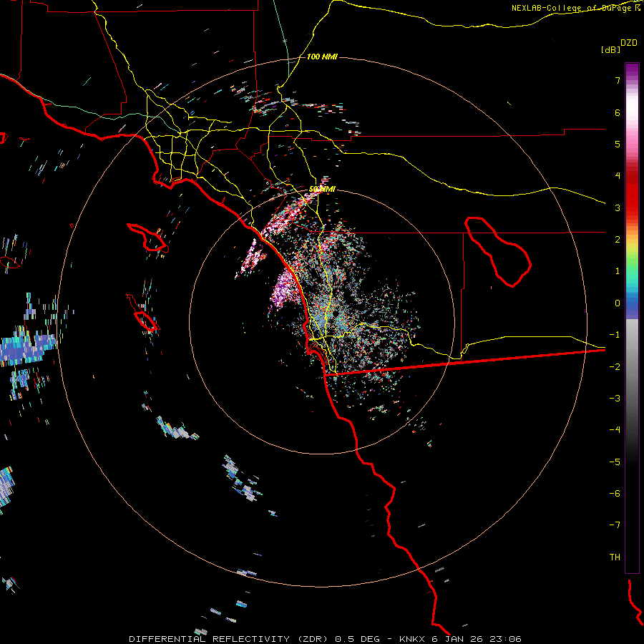This screenshot has height=644, width=644.
Task: Click the "6" value on color scale
Action: coord(618,112)
